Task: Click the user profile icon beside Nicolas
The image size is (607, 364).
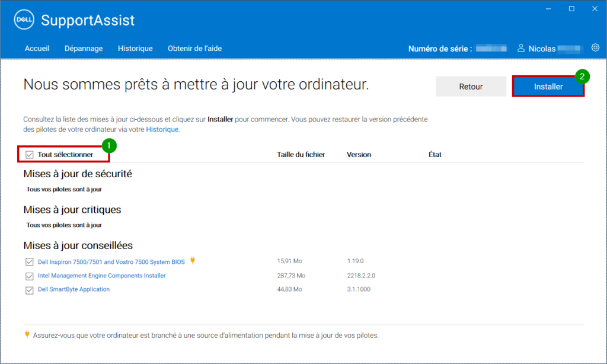Action: [521, 48]
